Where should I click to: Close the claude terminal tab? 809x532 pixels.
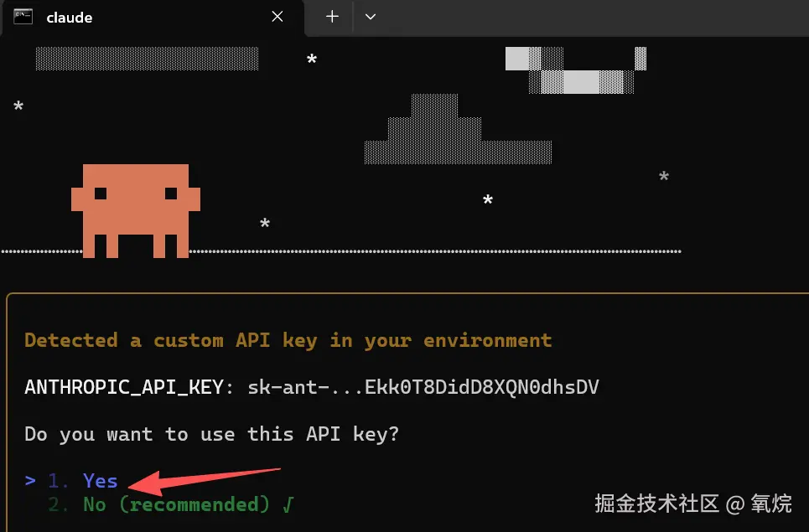(277, 17)
